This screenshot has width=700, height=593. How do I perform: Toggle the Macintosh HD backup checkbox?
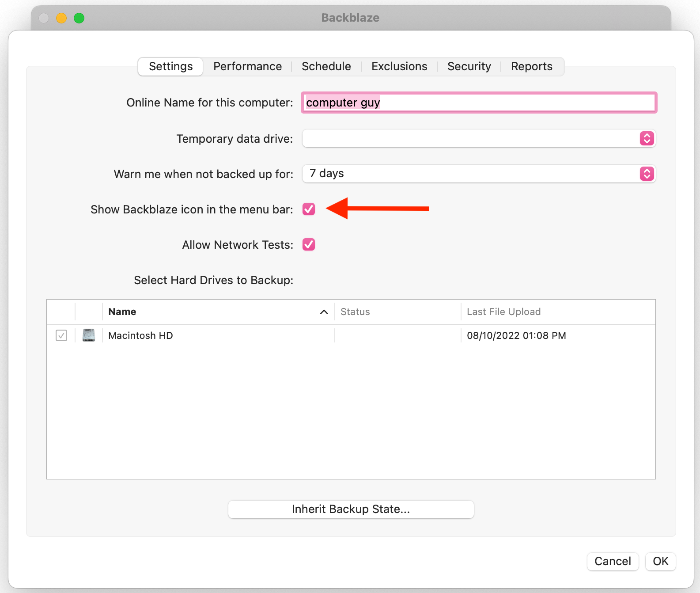click(x=61, y=335)
